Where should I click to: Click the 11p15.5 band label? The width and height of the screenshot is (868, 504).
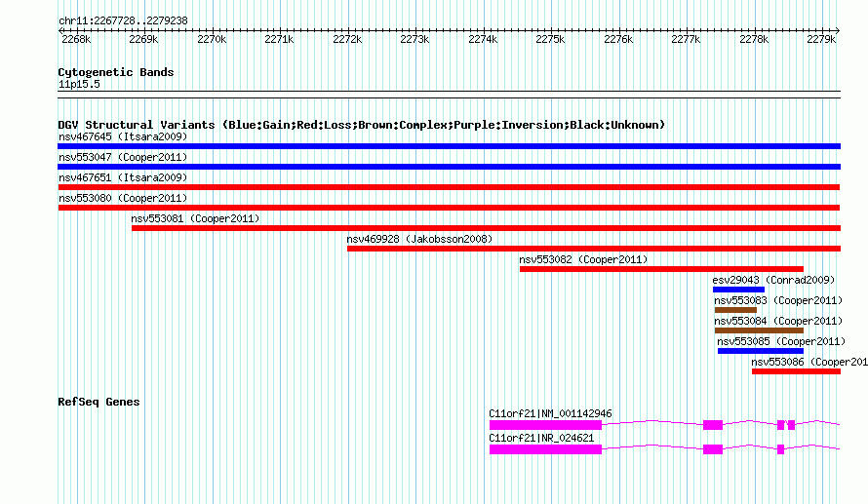[79, 84]
